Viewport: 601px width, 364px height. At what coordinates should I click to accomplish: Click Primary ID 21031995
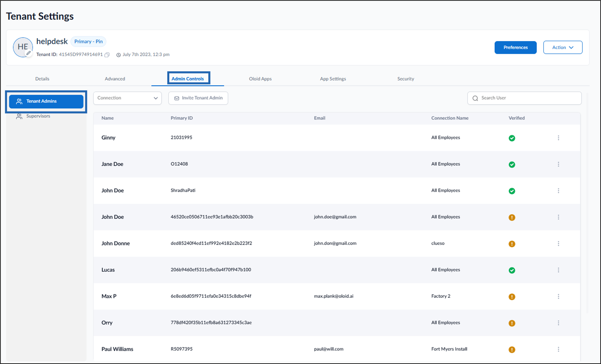click(181, 138)
